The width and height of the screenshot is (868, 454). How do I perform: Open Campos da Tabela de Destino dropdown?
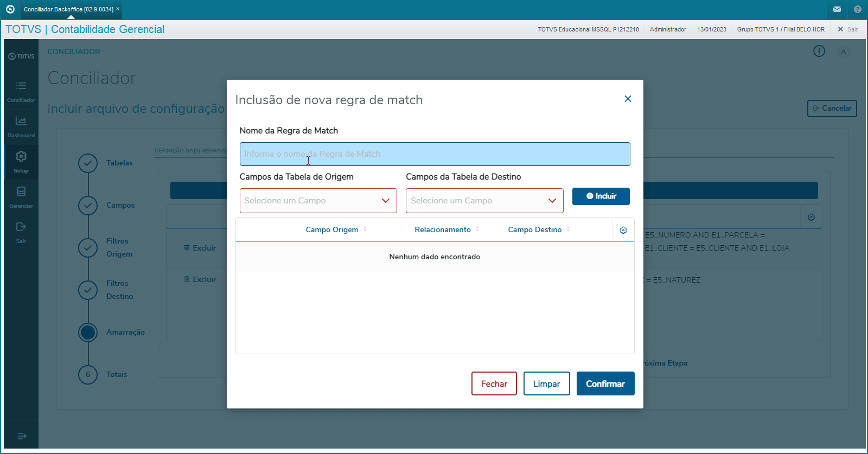point(484,201)
